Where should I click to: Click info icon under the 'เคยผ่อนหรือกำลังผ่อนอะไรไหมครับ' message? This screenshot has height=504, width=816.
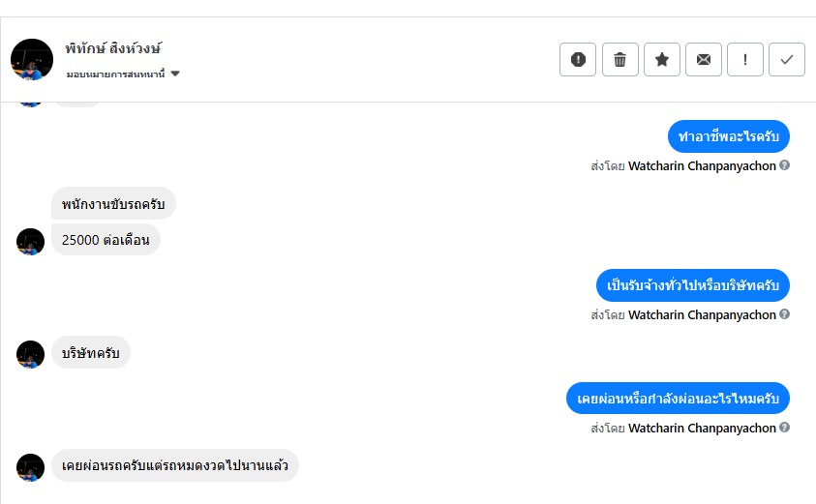point(785,428)
